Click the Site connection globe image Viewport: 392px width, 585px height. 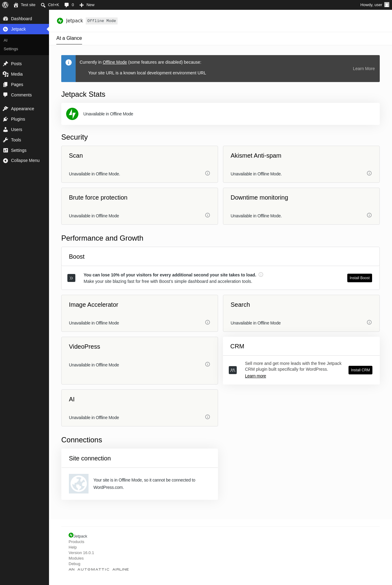(79, 484)
